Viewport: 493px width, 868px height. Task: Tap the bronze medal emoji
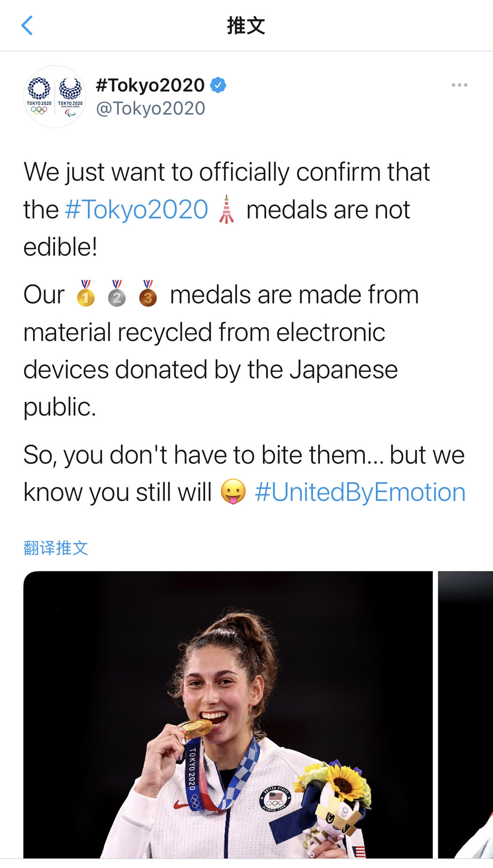[148, 294]
